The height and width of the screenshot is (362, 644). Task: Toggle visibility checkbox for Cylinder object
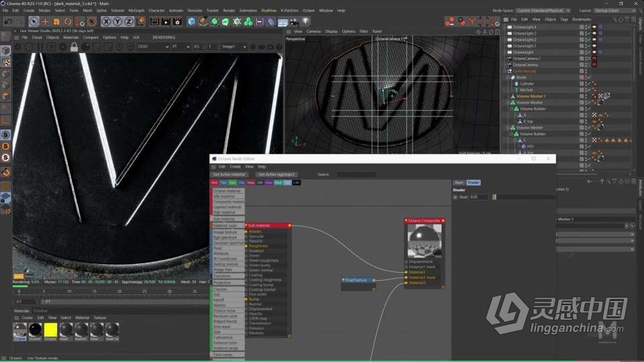[x=582, y=83]
